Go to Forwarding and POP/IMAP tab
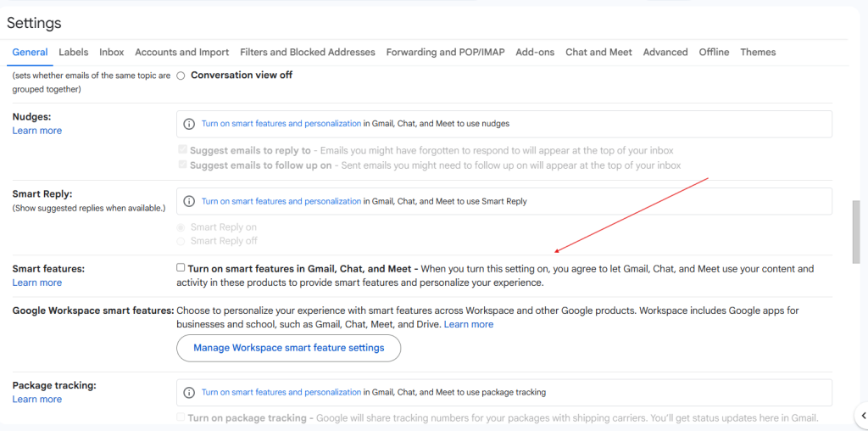The image size is (868, 431). [445, 53]
